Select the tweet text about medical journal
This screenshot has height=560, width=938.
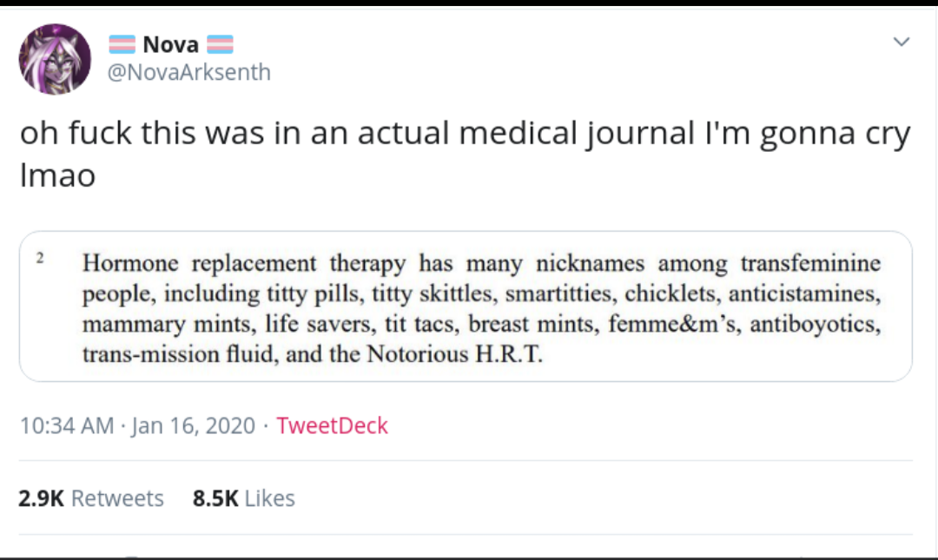(x=466, y=154)
